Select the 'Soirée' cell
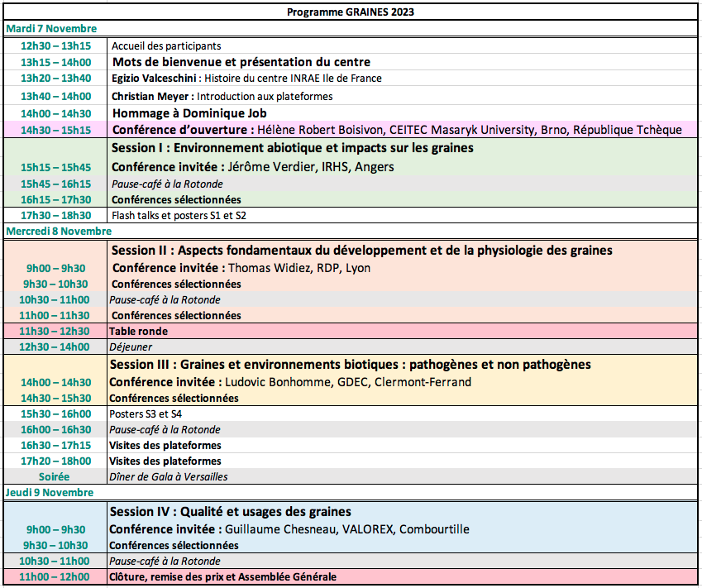 (x=55, y=477)
